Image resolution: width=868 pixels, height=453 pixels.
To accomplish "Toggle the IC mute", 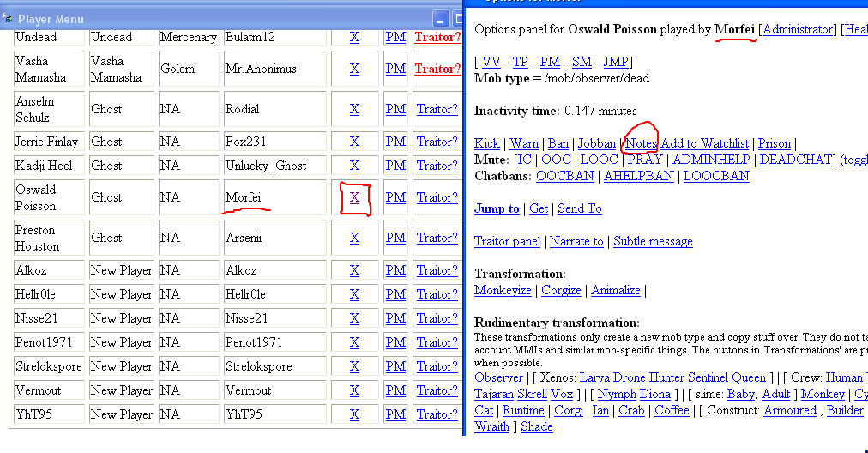I will click(524, 160).
